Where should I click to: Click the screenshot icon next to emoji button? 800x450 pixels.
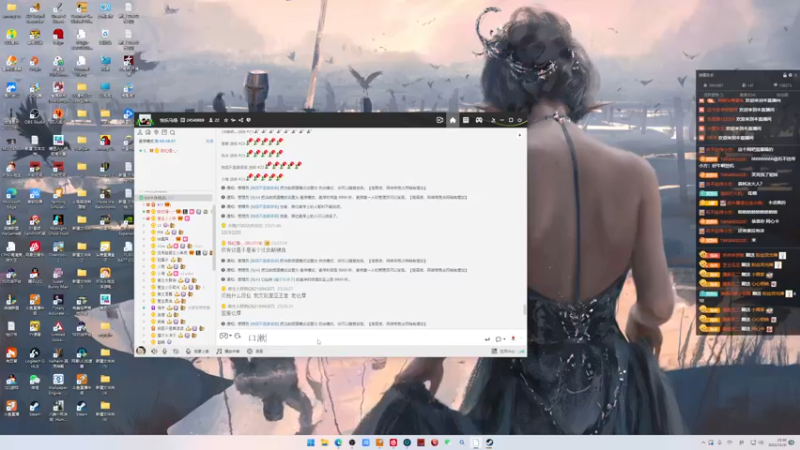click(x=238, y=336)
